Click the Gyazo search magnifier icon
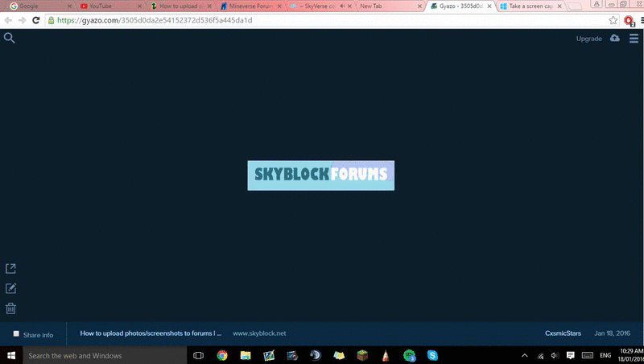The image size is (644, 364). coord(10,38)
